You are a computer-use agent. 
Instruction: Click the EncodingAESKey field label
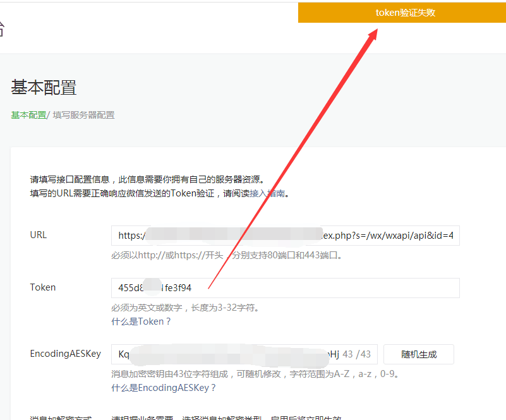tap(65, 354)
